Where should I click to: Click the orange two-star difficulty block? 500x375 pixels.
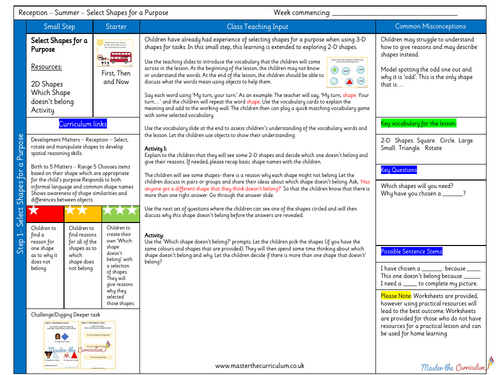83,214
